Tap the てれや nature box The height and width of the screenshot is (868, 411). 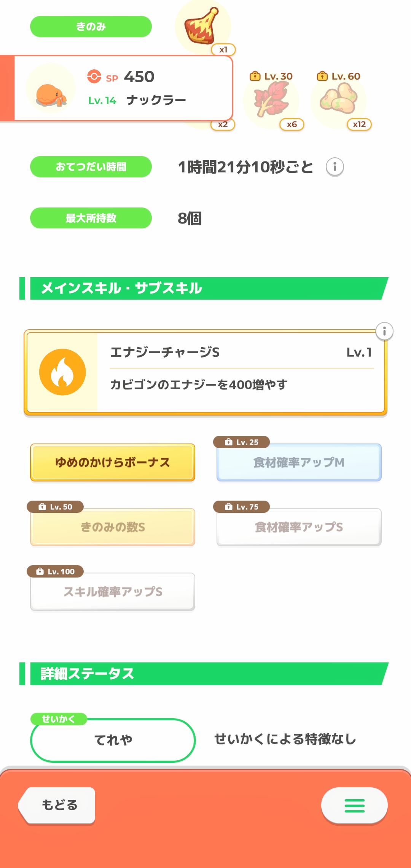(x=113, y=740)
